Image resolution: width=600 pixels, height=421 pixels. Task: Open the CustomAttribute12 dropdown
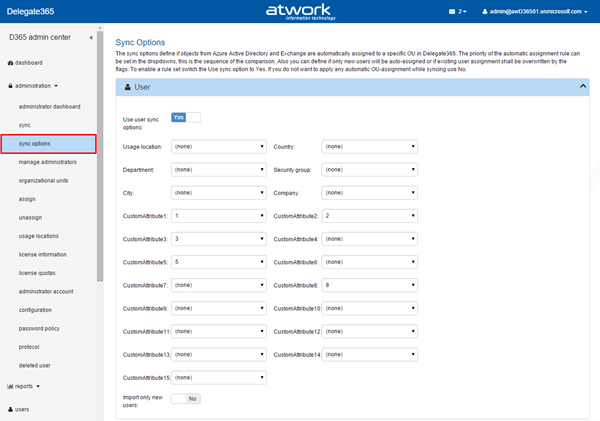[369, 331]
